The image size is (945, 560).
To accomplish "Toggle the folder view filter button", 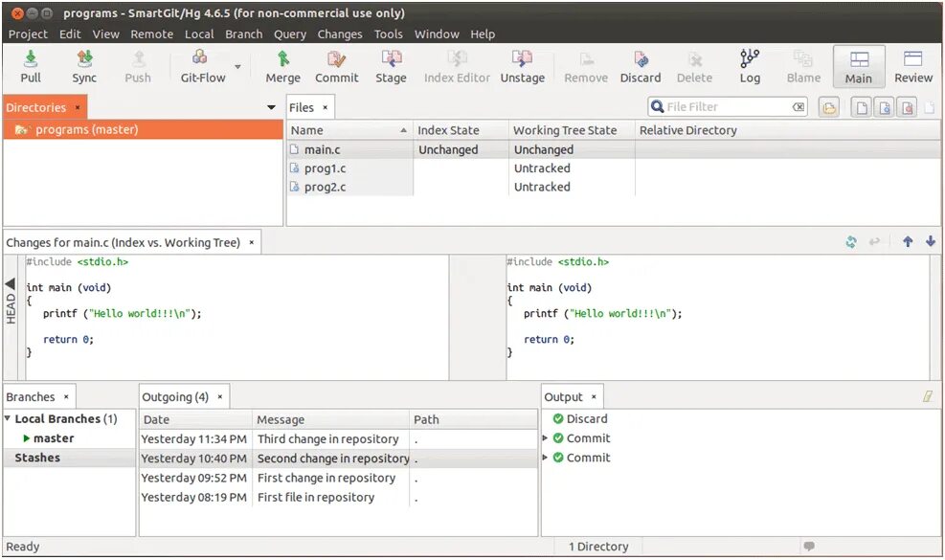I will (829, 108).
